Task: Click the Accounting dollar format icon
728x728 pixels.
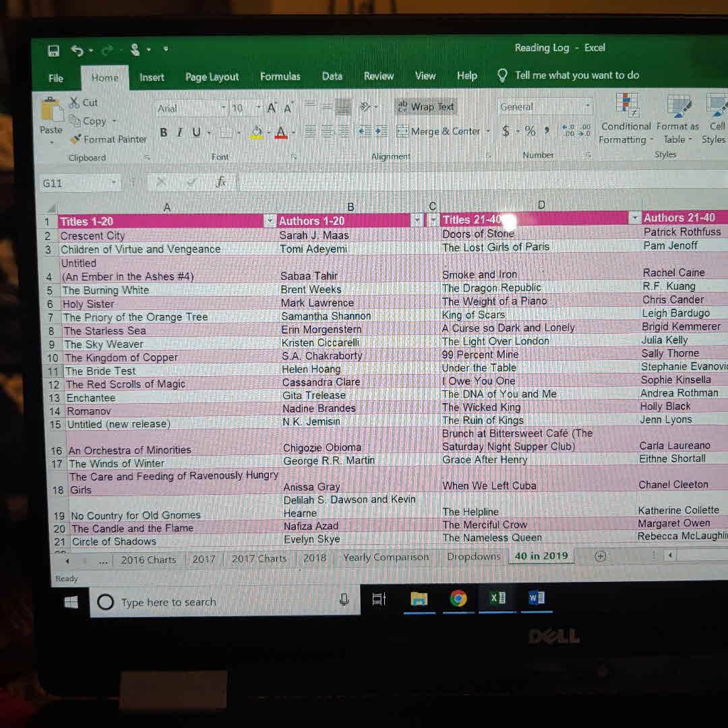Action: coord(506,131)
